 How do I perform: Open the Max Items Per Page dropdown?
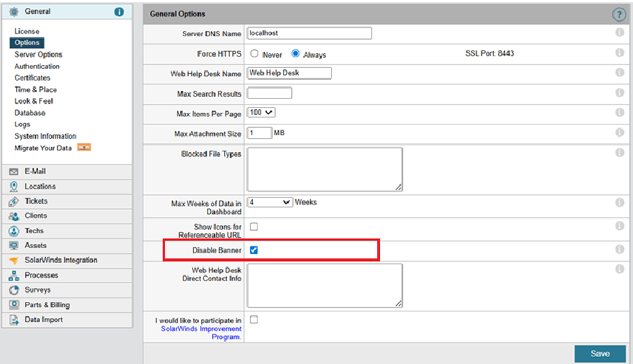pos(262,113)
